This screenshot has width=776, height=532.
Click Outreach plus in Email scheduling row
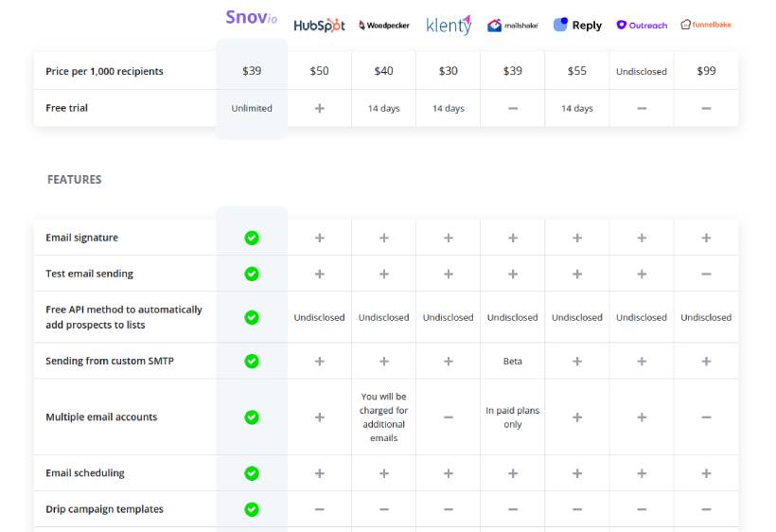[642, 473]
